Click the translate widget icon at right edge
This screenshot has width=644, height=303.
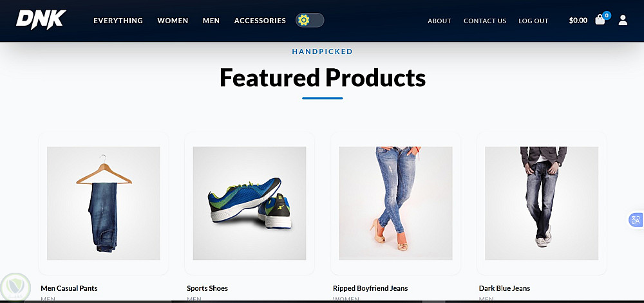click(636, 220)
